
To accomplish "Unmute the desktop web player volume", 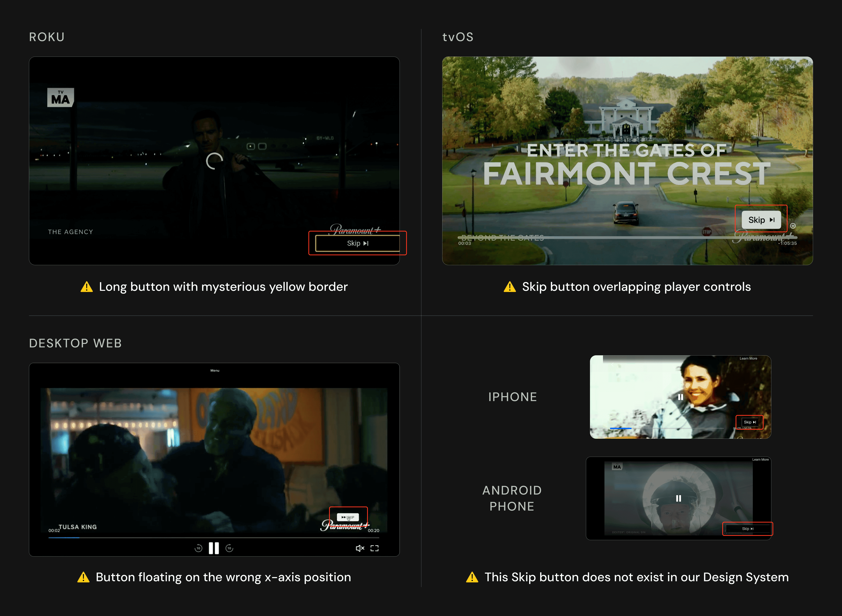I will [359, 548].
